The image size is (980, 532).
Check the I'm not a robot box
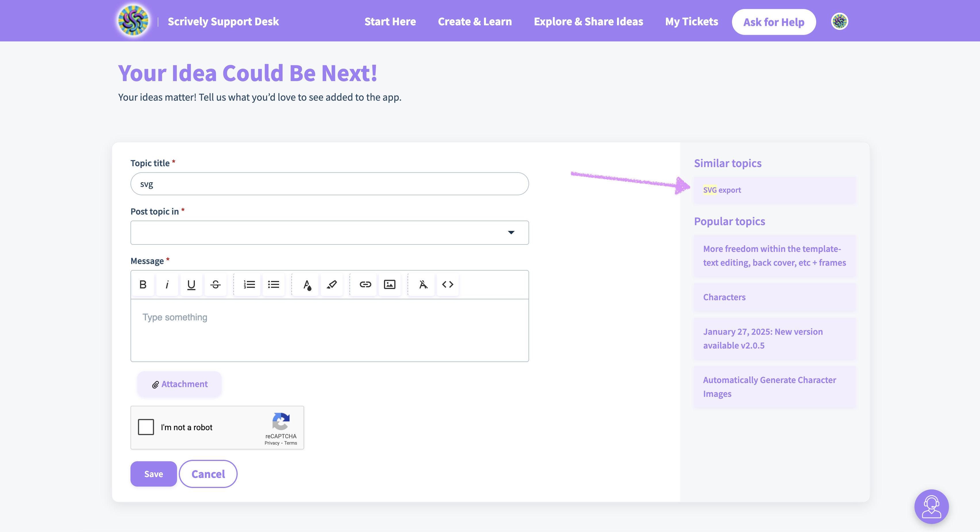[146, 427]
